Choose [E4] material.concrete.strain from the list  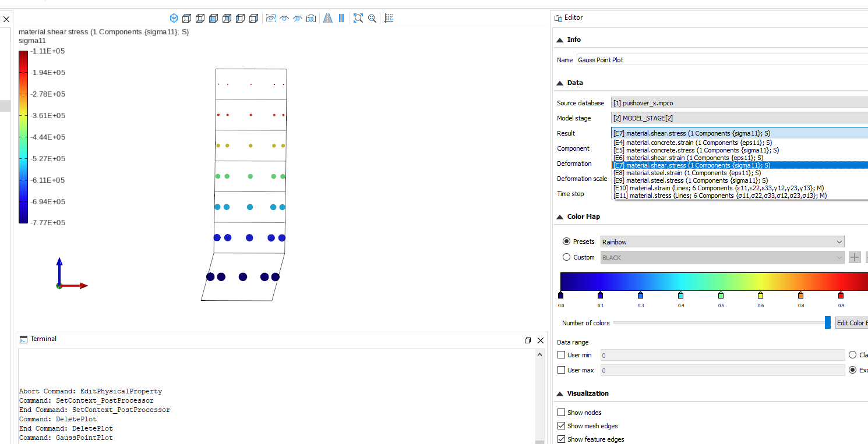click(x=740, y=143)
